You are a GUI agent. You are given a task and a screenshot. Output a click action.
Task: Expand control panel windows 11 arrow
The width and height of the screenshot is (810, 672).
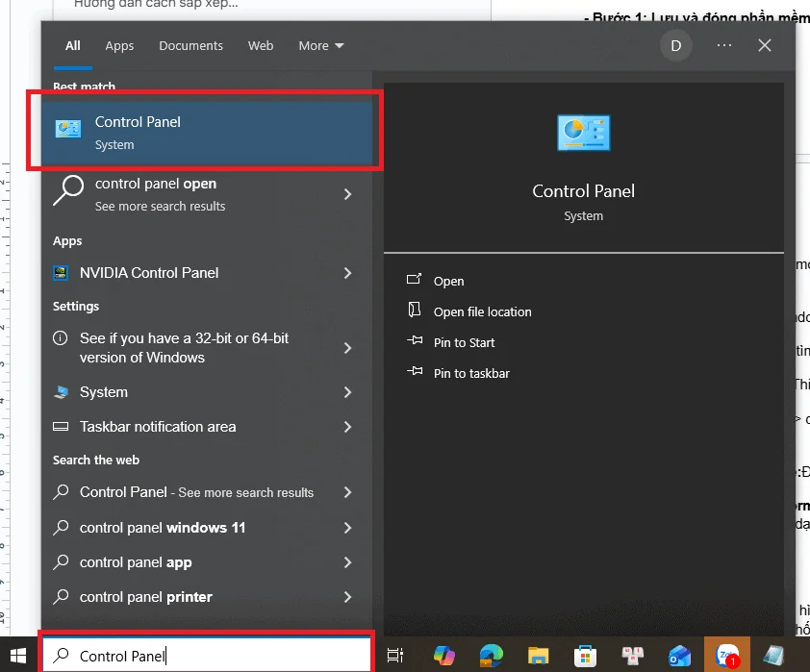(x=347, y=528)
